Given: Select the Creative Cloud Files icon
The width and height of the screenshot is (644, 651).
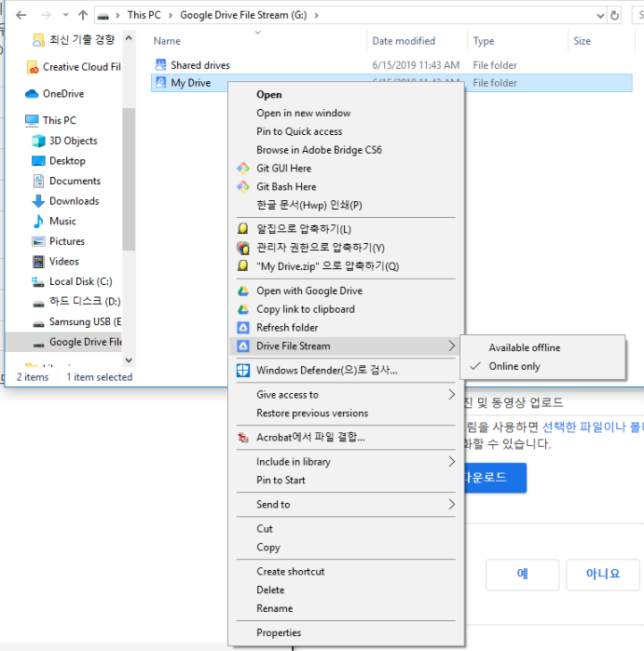Looking at the screenshot, I should 33,67.
